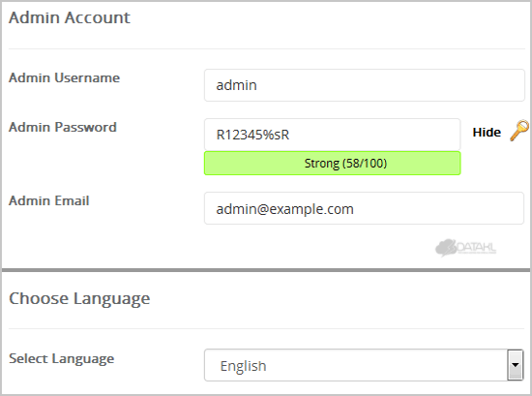The width and height of the screenshot is (532, 396).
Task: Click the DATAKL cloud logo icon
Action: (x=446, y=248)
